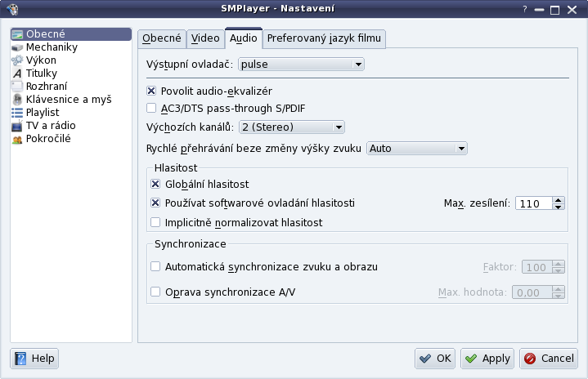
Task: Select the Titulky label in the sidebar
Action: (x=42, y=74)
